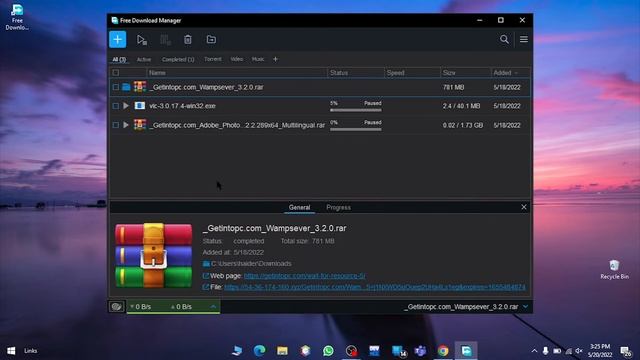Image resolution: width=640 pixels, height=360 pixels.
Task: Click the 0 B/s download speed indicator
Action: tap(141, 307)
